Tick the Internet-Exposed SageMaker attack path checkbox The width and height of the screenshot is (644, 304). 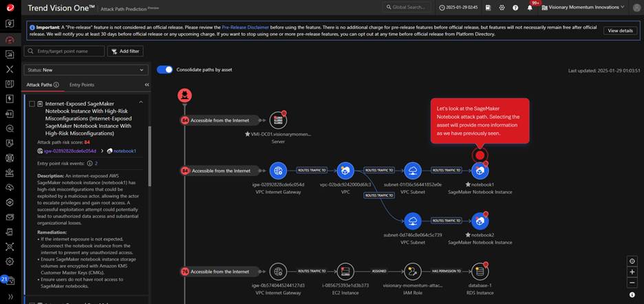coord(32,104)
